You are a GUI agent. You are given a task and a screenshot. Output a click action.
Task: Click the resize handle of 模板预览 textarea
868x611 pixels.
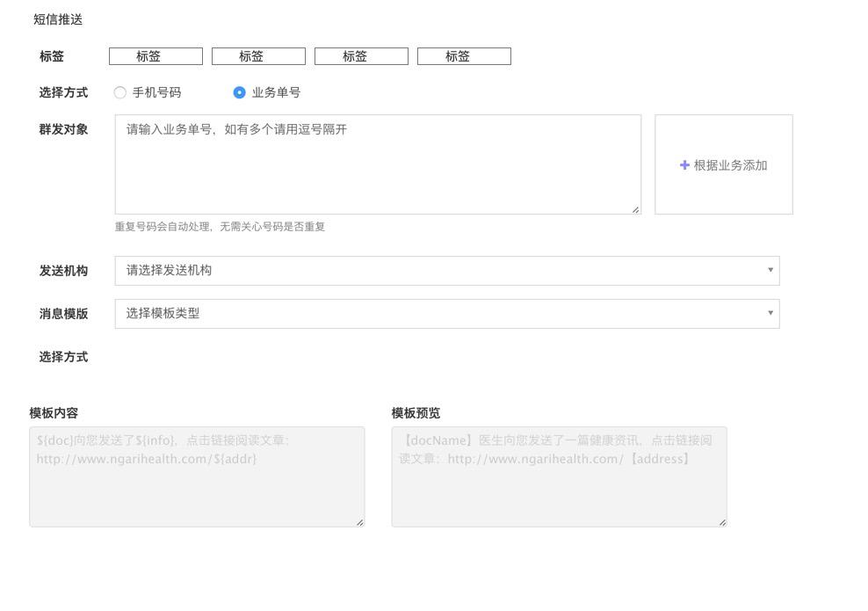(722, 522)
